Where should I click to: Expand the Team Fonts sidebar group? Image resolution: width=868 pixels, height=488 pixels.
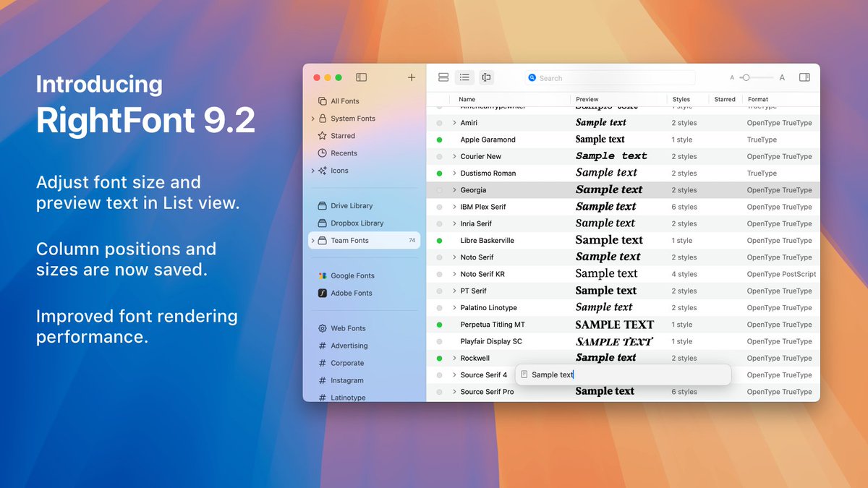pos(312,241)
